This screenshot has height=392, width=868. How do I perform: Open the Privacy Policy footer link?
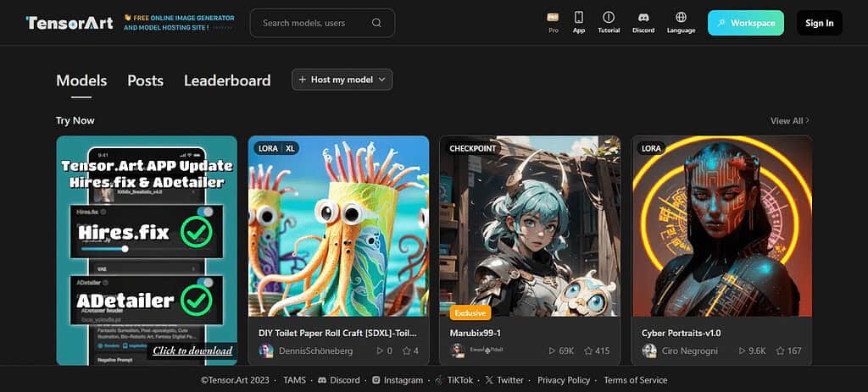click(x=564, y=380)
